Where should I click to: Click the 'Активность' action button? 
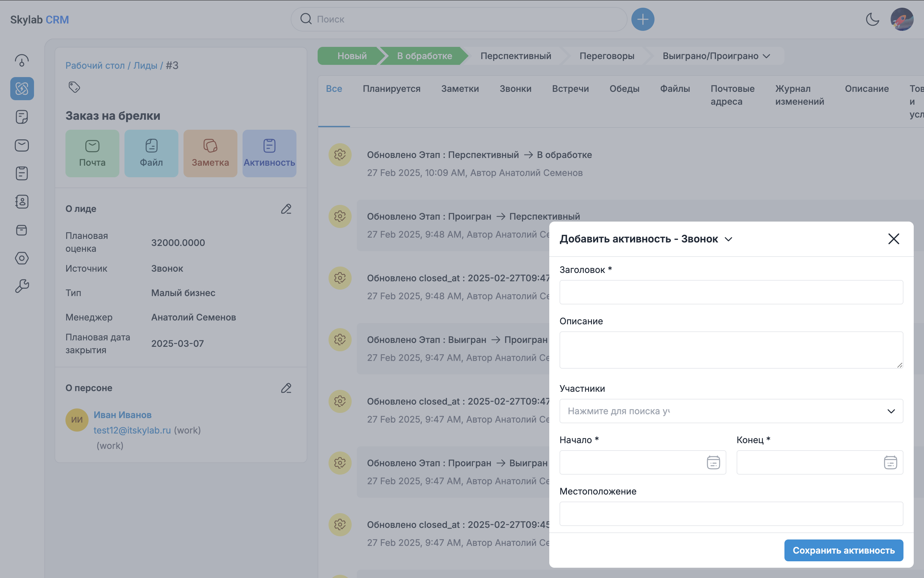point(269,153)
